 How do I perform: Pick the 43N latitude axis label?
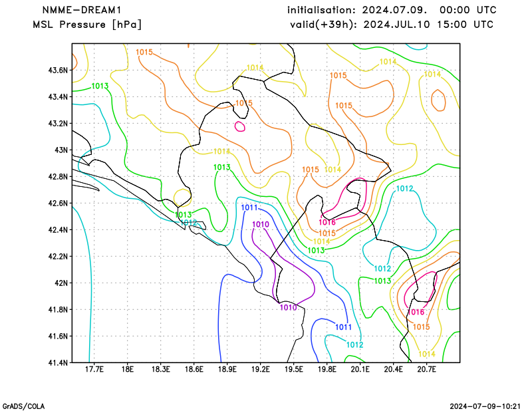(61, 150)
